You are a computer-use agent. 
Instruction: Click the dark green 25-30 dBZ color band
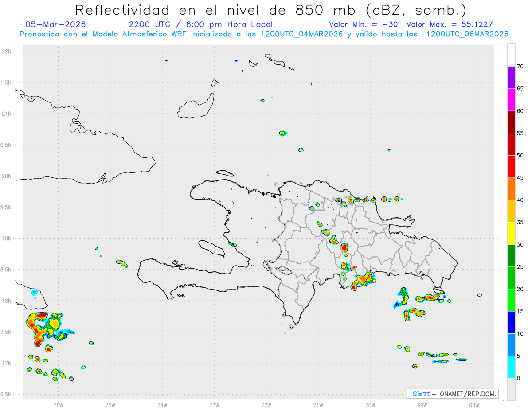pyautogui.click(x=511, y=256)
